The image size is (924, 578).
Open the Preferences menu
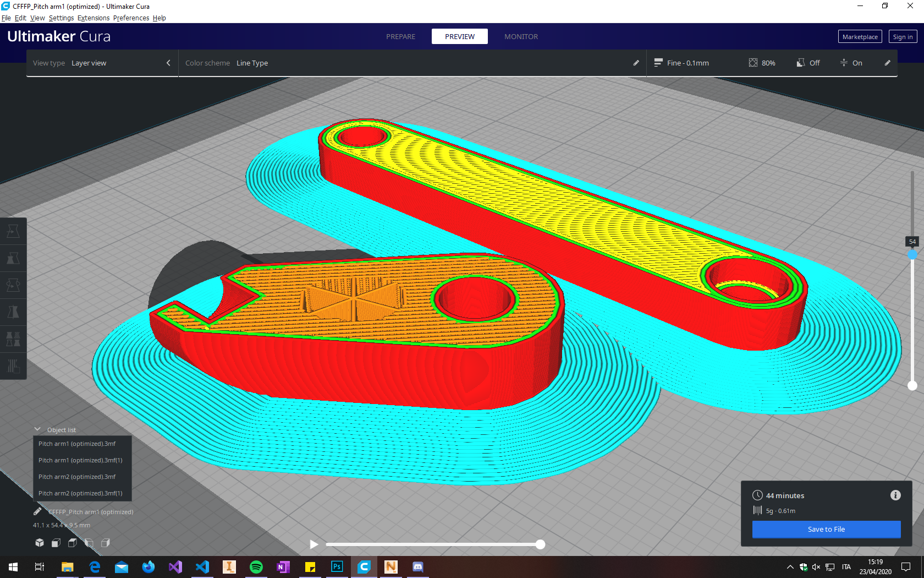point(131,18)
